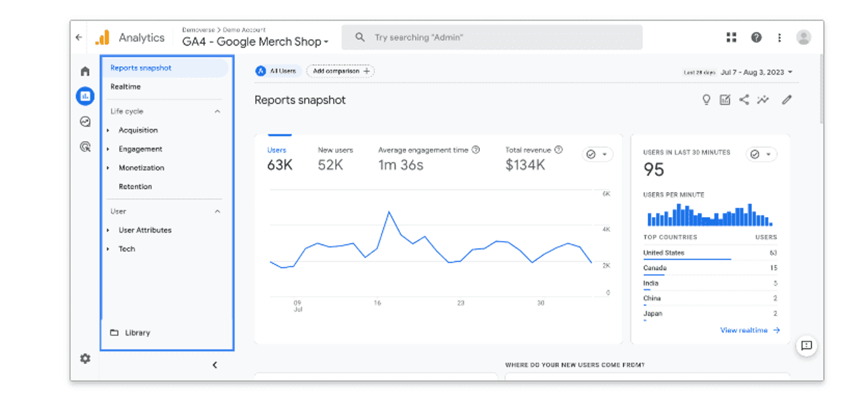
Task: Open the Help question mark icon
Action: click(756, 37)
